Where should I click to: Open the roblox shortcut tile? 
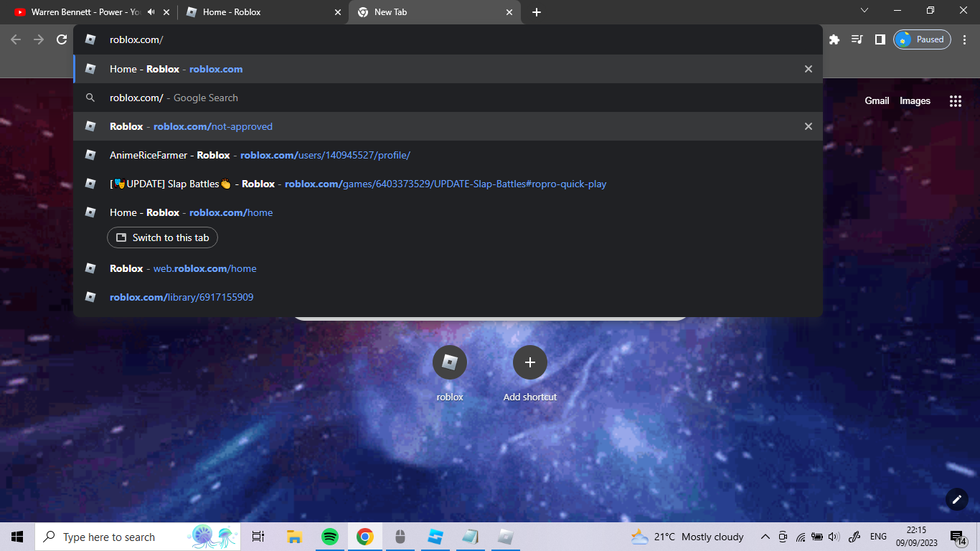coord(450,373)
